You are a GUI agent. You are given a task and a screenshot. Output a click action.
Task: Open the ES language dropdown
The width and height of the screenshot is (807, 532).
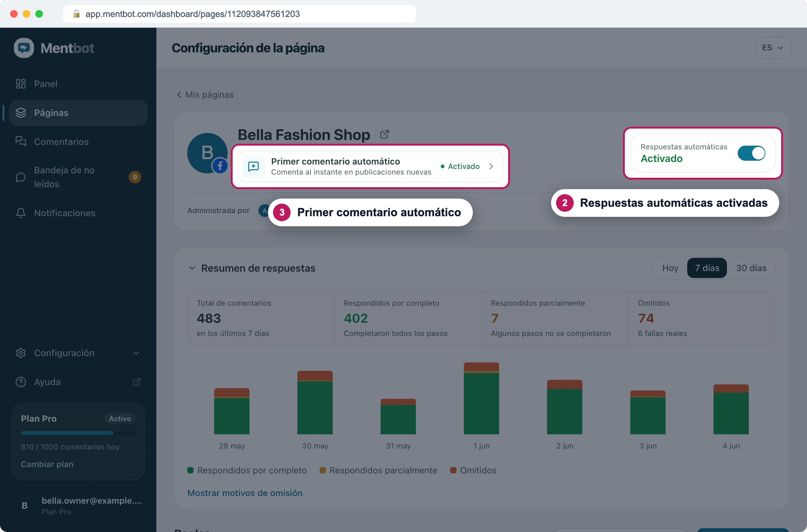coord(773,48)
